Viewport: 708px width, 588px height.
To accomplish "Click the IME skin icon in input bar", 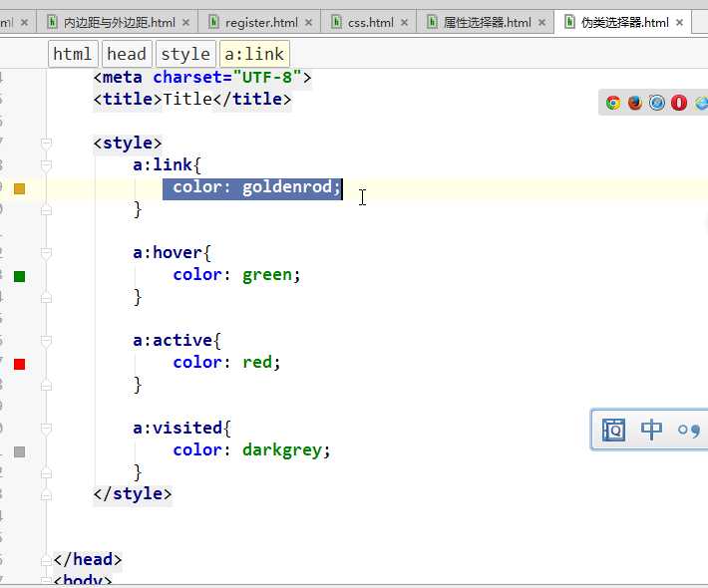I will pos(613,430).
